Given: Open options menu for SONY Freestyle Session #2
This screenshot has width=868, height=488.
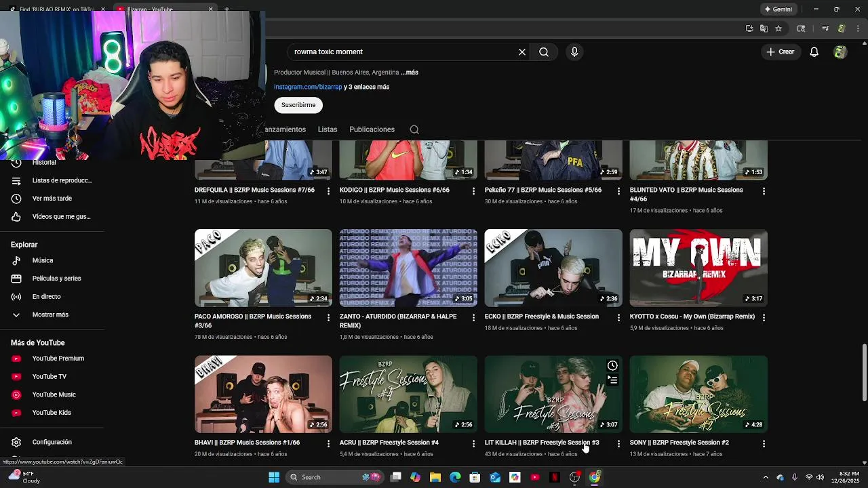Looking at the screenshot, I should (764, 443).
